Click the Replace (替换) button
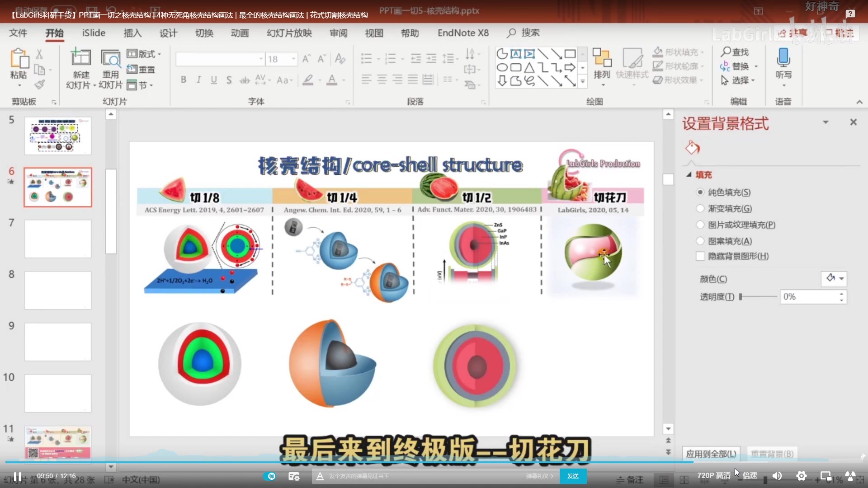 click(x=739, y=66)
